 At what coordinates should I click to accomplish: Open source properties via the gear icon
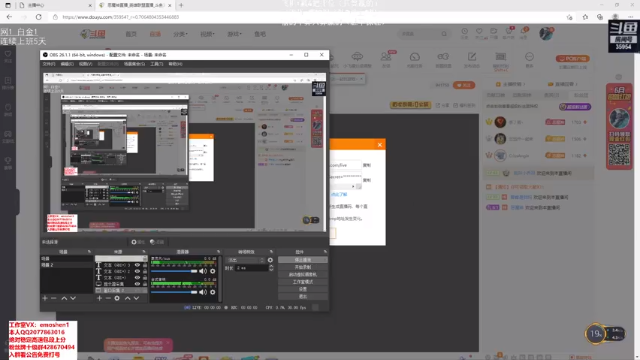point(117,298)
